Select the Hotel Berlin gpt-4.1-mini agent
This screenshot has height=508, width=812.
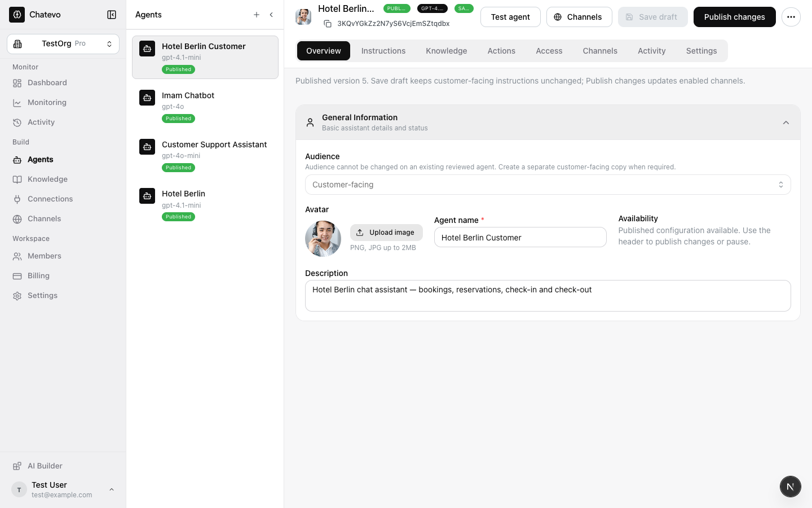[205, 205]
